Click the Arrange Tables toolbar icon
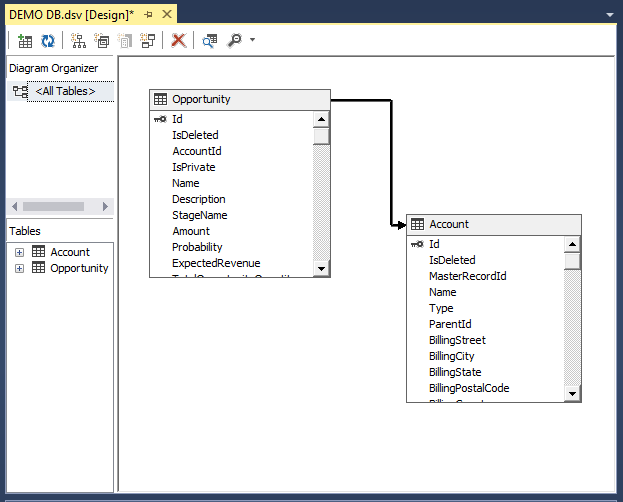 (x=79, y=41)
